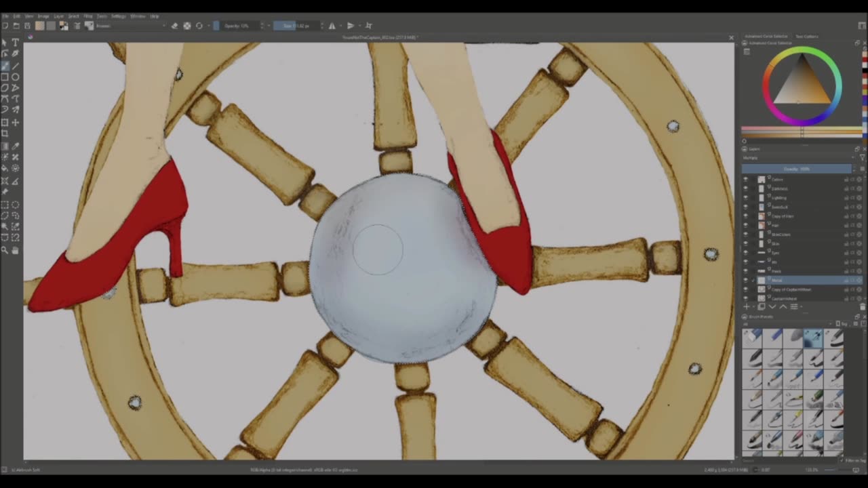868x488 pixels.
Task: Select the Ellipse shape tool
Action: (15, 77)
